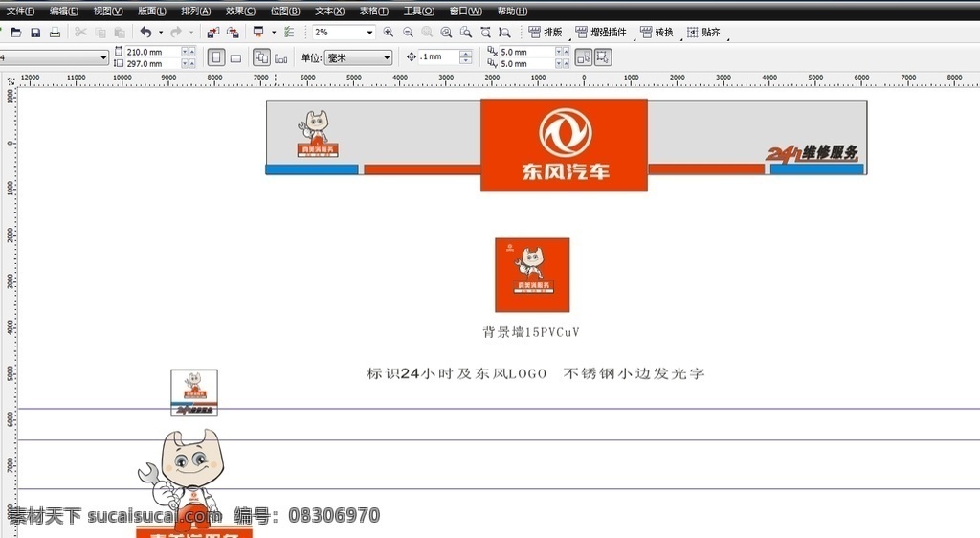Open the 单位 毫米 units dropdown
The width and height of the screenshot is (980, 538).
(x=358, y=57)
